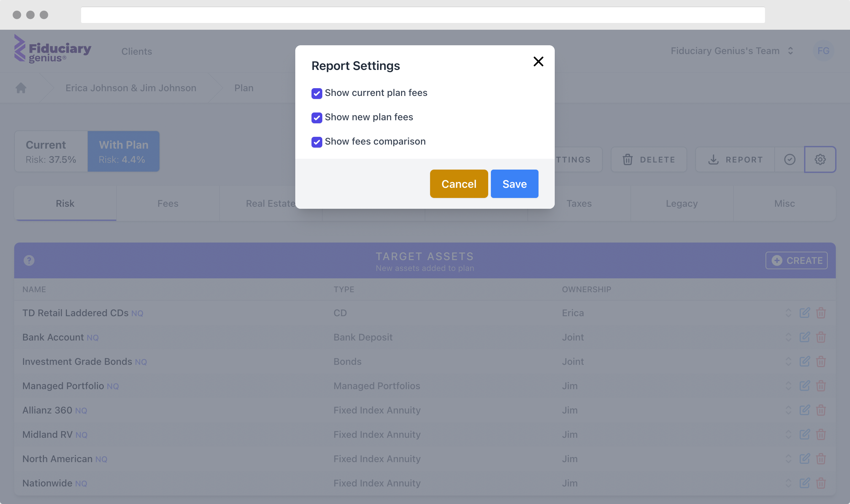The width and height of the screenshot is (850, 504).
Task: Delete the TD Retail Laddered CDs asset
Action: [x=821, y=312]
